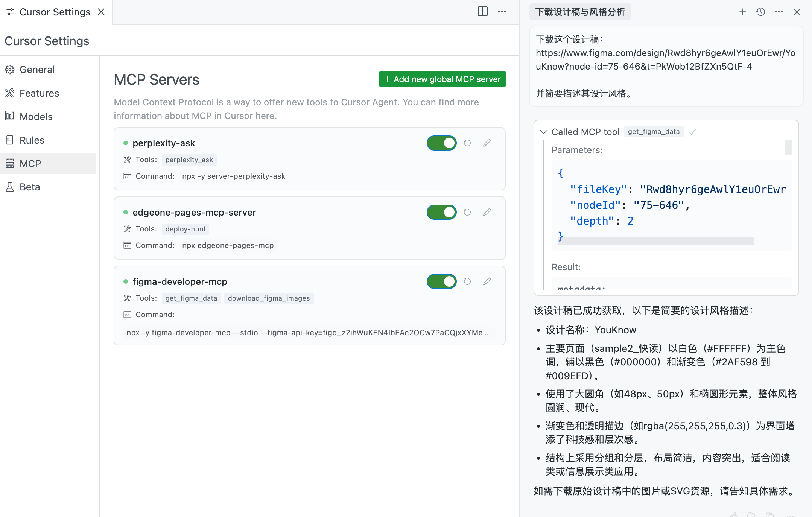
Task: Open editor more actions ellipsis menu
Action: point(502,12)
